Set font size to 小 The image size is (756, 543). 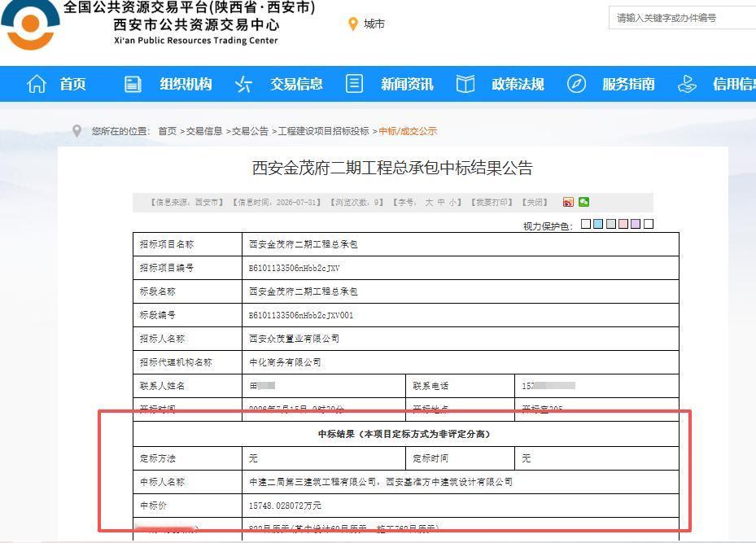(x=452, y=203)
